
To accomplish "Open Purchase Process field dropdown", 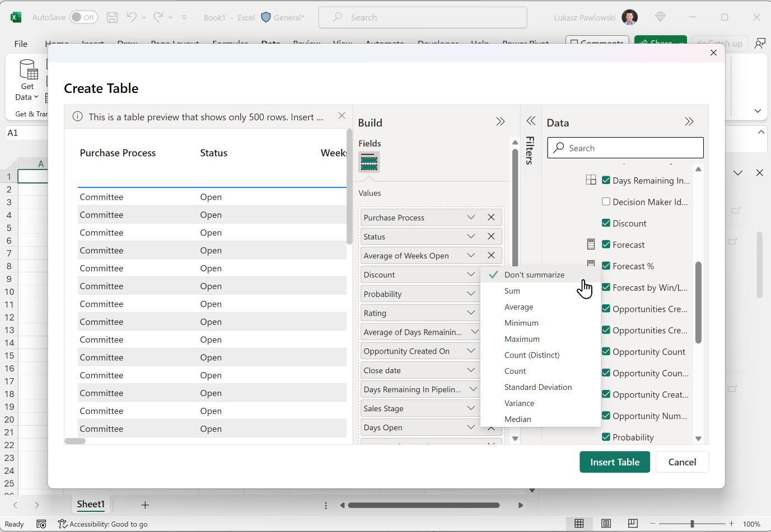I will [471, 218].
